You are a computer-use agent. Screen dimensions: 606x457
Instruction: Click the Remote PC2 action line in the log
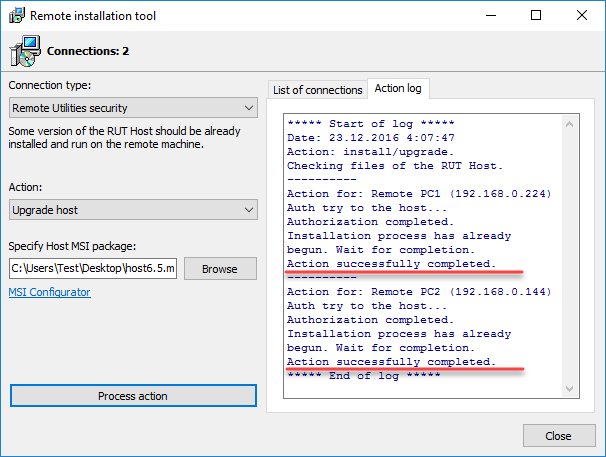[418, 292]
